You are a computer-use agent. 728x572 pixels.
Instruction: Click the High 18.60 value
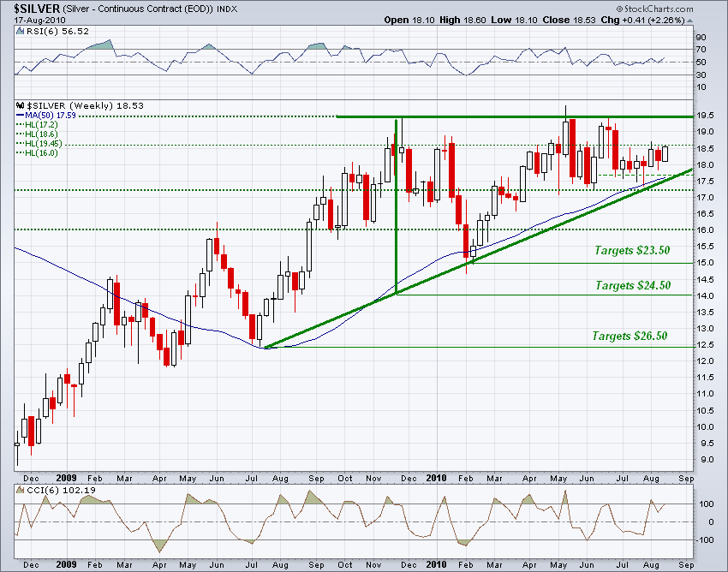(462, 20)
